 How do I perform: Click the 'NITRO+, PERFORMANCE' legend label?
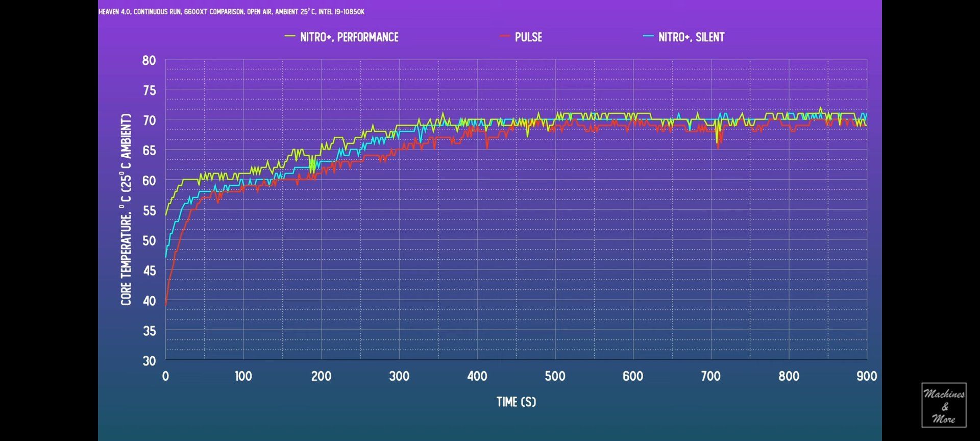[349, 37]
